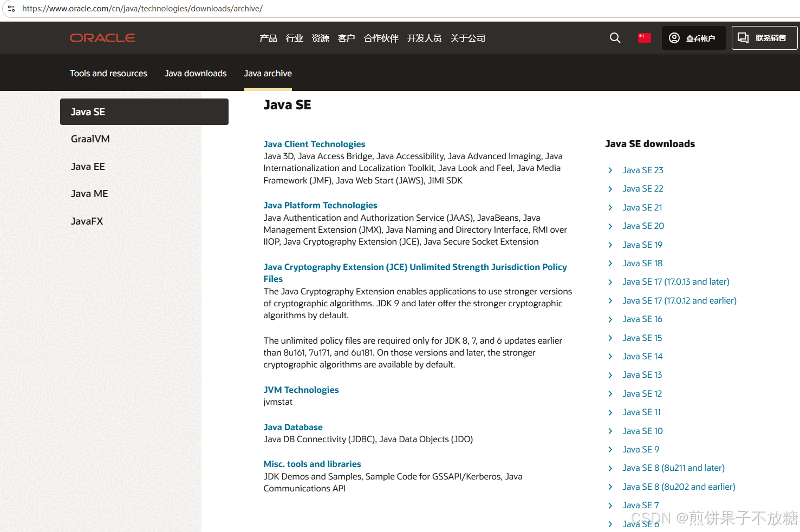Open the Java SE 13 download link
This screenshot has height=532, width=800.
point(642,375)
